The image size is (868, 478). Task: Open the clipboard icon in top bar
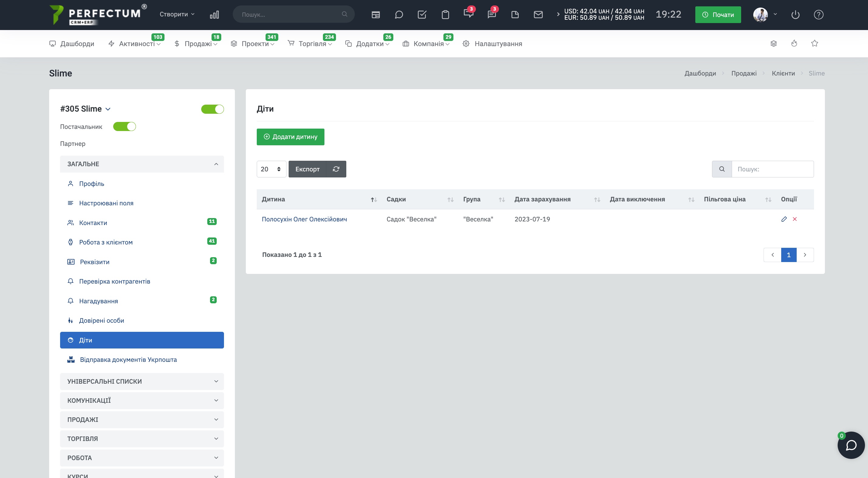coord(446,15)
